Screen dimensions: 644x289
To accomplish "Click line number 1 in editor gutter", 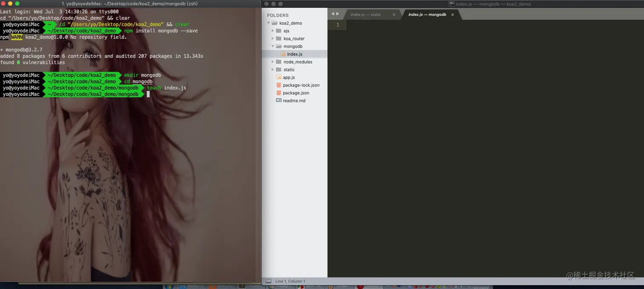I will (338, 25).
